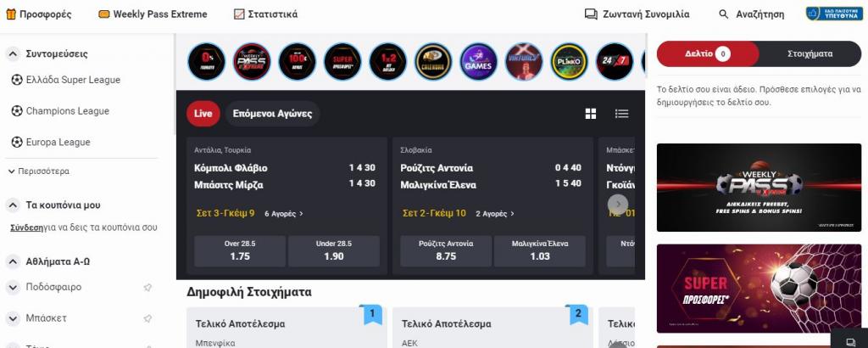Bet Under 28.5 at 1.90
Viewport: 868px width, 348px height.
point(334,251)
